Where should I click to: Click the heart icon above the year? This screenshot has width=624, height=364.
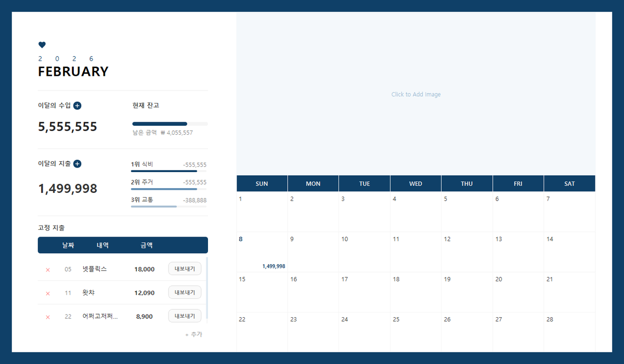tap(42, 45)
